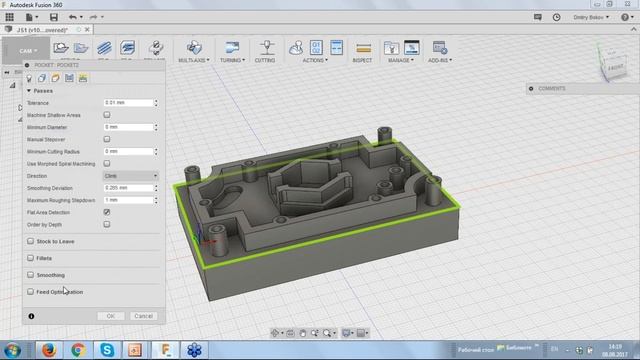The height and width of the screenshot is (360, 640).
Task: Expand the Turning menu
Action: [232, 60]
